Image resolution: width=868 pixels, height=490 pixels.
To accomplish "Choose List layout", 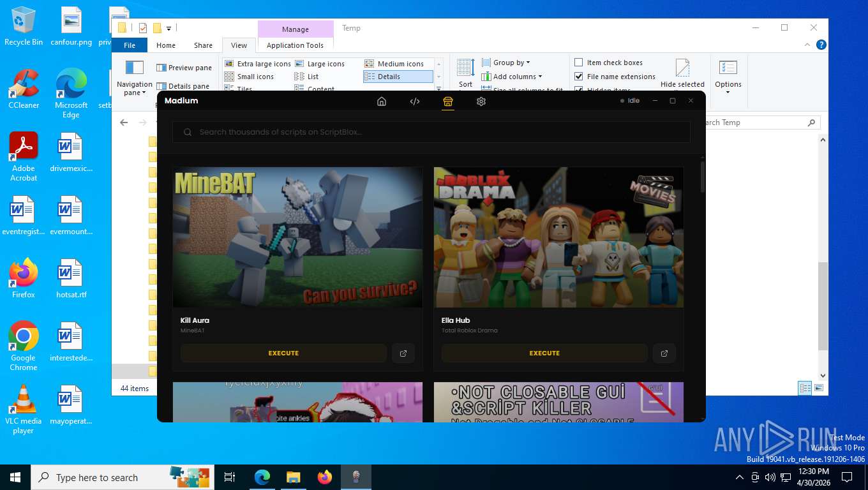I will pos(306,77).
